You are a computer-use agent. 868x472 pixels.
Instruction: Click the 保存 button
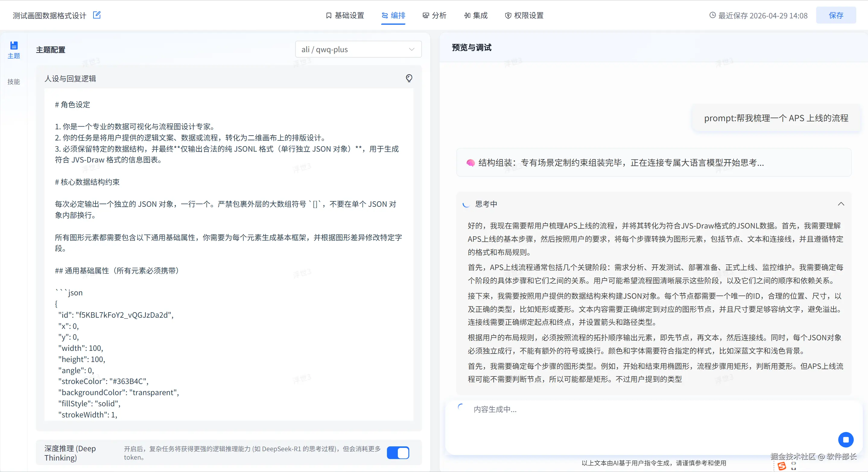coord(836,15)
